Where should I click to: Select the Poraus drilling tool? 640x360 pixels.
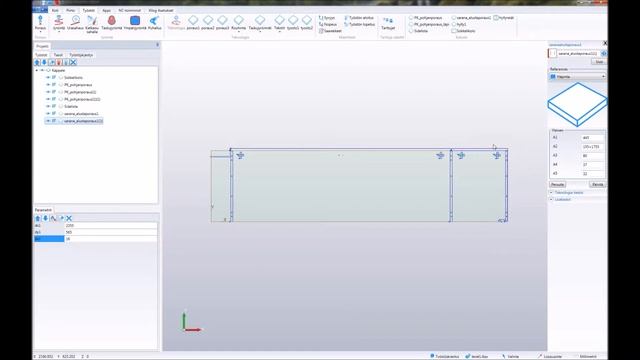(x=40, y=22)
